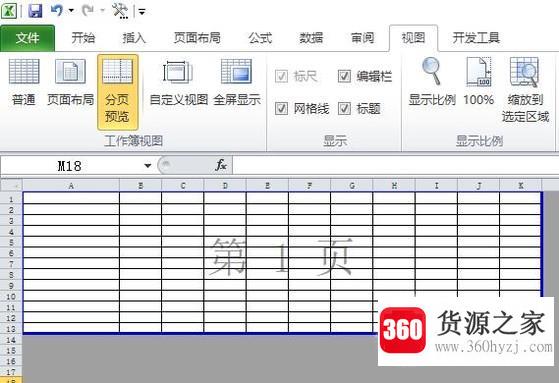Select column K header
This screenshot has width=559, height=383.
(521, 185)
